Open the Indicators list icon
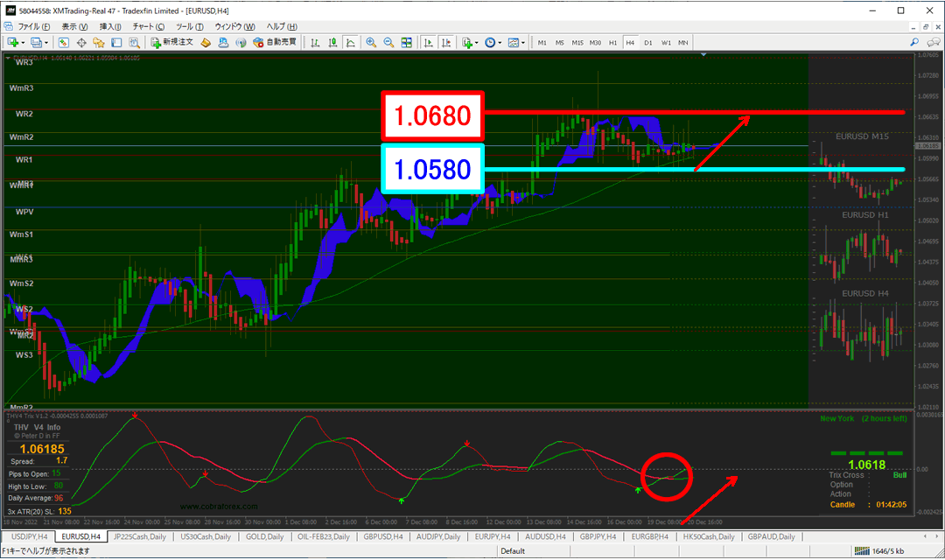 point(467,42)
